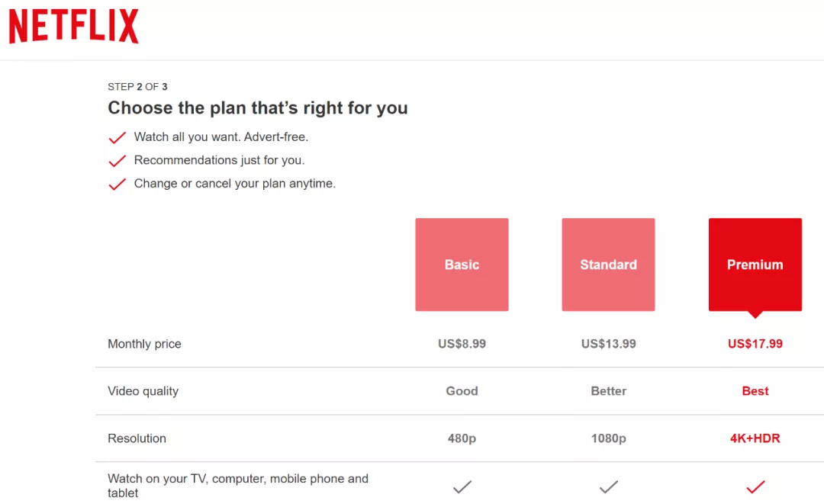Click Standard plan device support checkmark

pos(608,486)
